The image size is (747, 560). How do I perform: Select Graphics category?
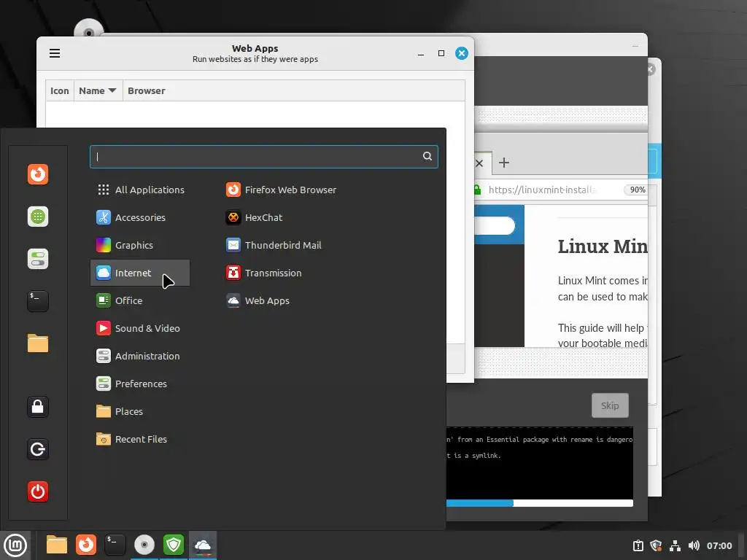point(140,245)
